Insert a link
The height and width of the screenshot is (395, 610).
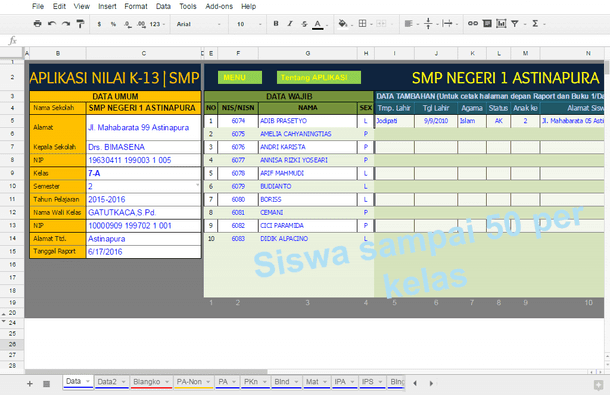click(473, 24)
